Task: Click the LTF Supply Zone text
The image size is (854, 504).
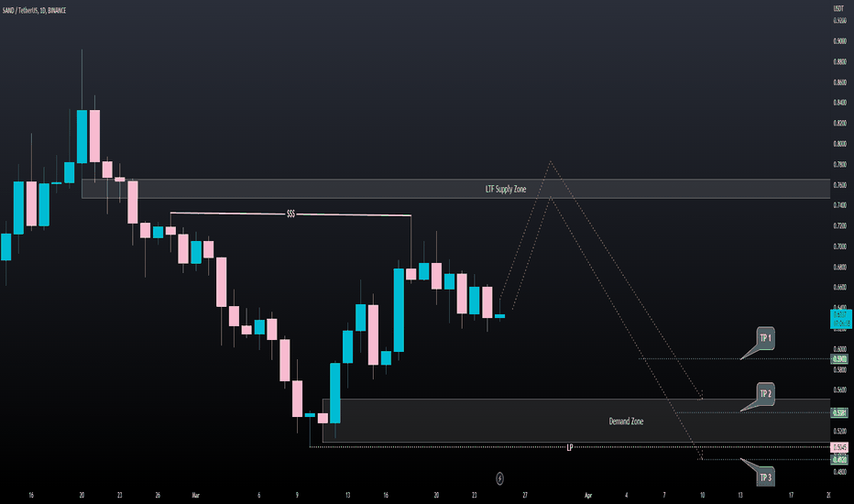Action: (506, 189)
